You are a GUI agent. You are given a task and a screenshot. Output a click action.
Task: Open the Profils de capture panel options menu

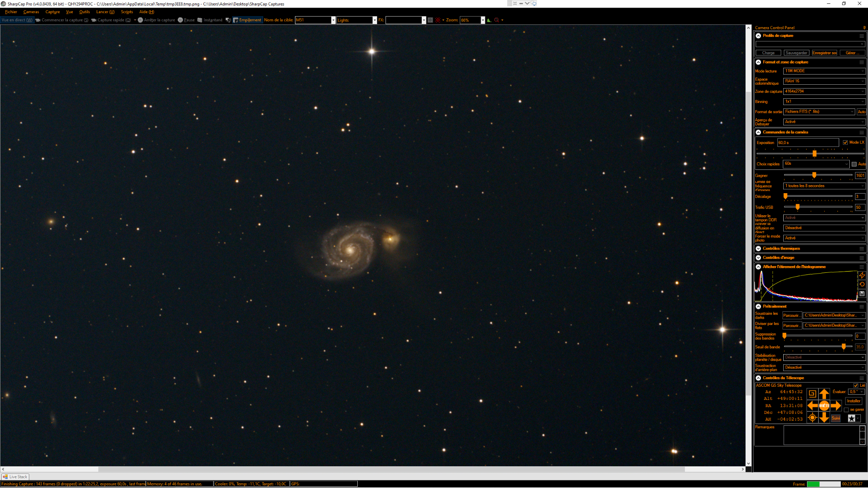(862, 36)
